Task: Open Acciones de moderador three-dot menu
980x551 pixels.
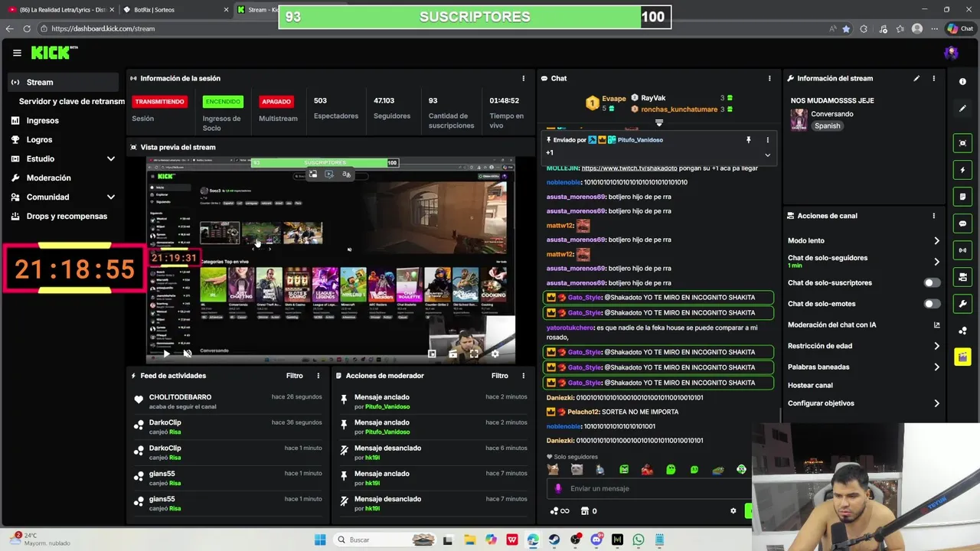Action: point(524,376)
